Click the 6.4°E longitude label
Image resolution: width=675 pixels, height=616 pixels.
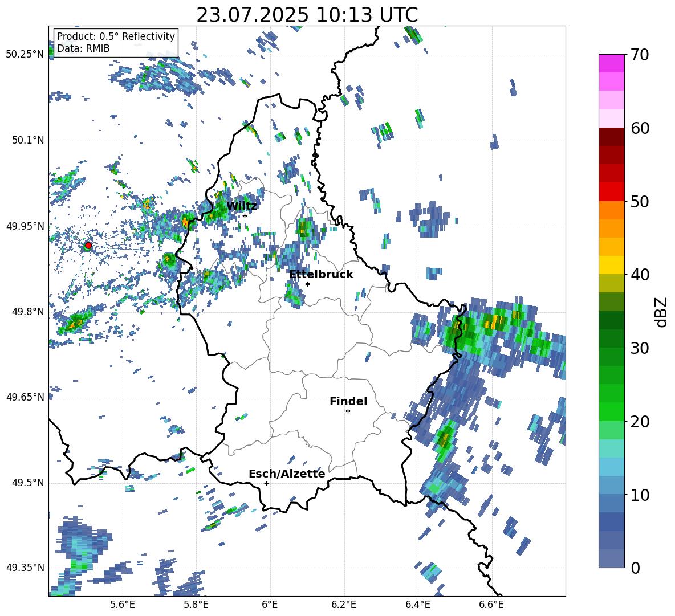pos(417,605)
